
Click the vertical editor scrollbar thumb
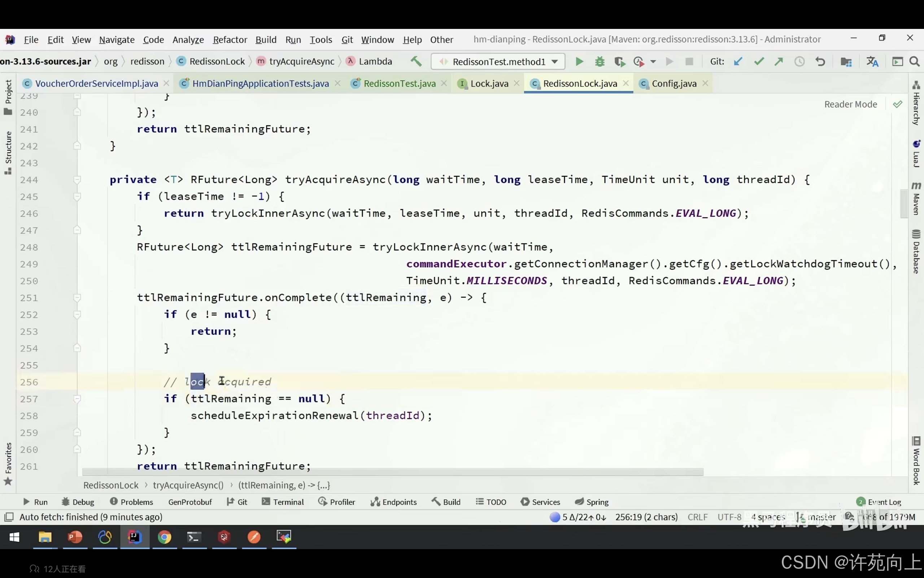[x=903, y=203]
